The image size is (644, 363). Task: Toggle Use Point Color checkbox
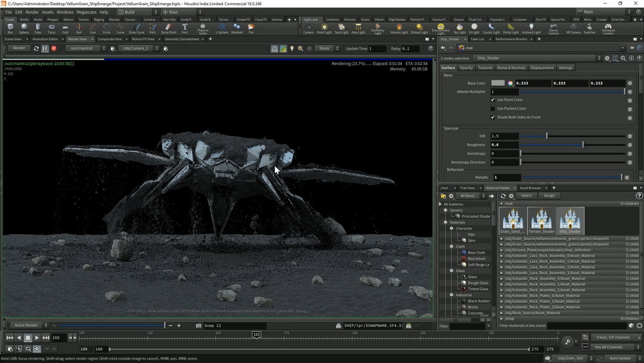click(x=493, y=100)
